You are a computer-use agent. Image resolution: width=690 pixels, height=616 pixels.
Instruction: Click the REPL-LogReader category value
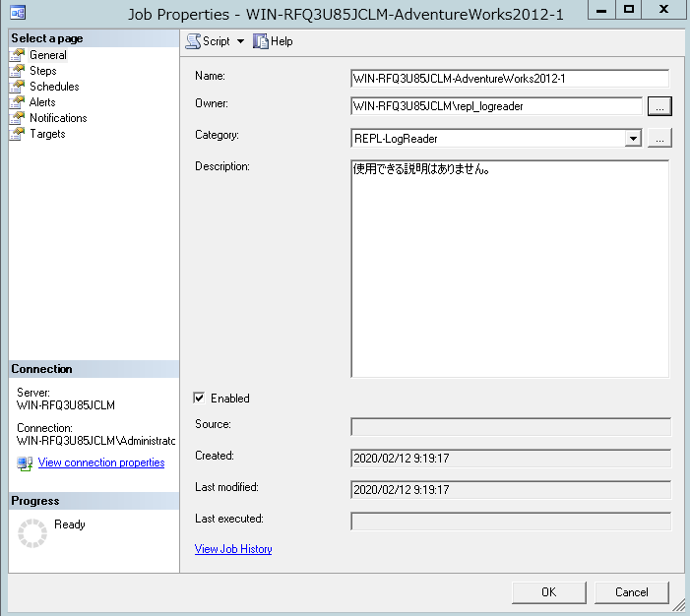396,139
